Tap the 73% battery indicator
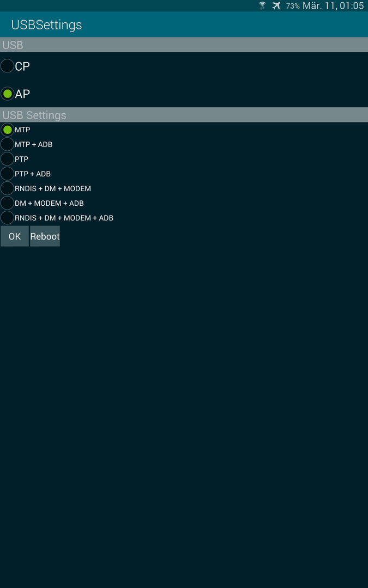 coord(293,6)
